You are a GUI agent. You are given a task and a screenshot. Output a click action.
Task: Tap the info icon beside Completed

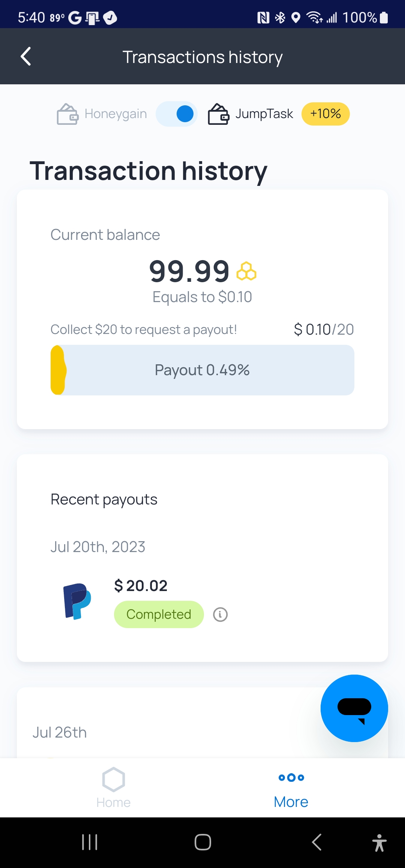click(x=220, y=615)
